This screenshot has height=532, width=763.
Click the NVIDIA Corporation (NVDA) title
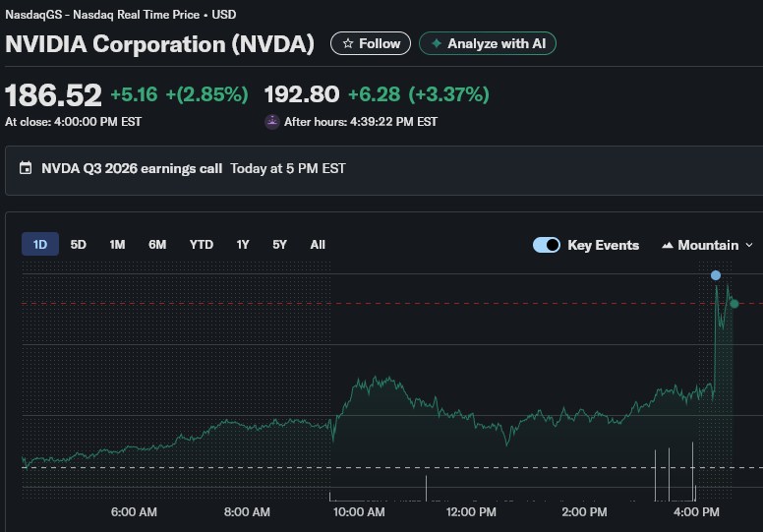pos(160,44)
